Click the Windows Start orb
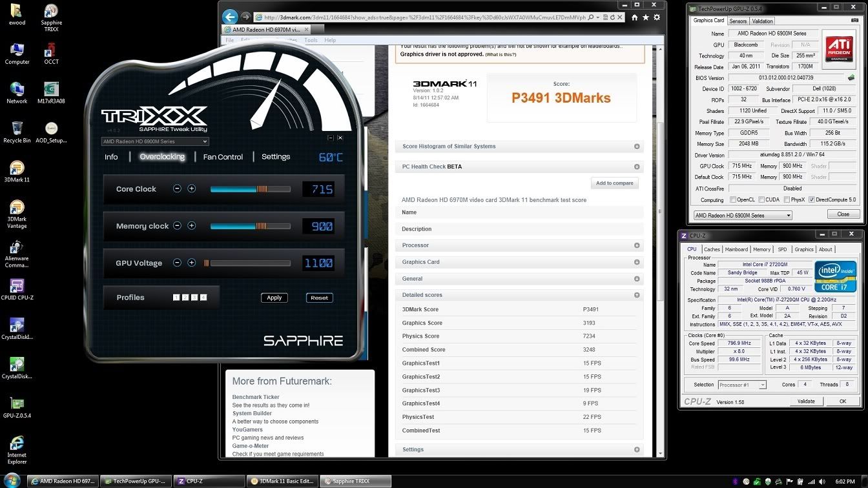The image size is (868, 488). pos(12,481)
